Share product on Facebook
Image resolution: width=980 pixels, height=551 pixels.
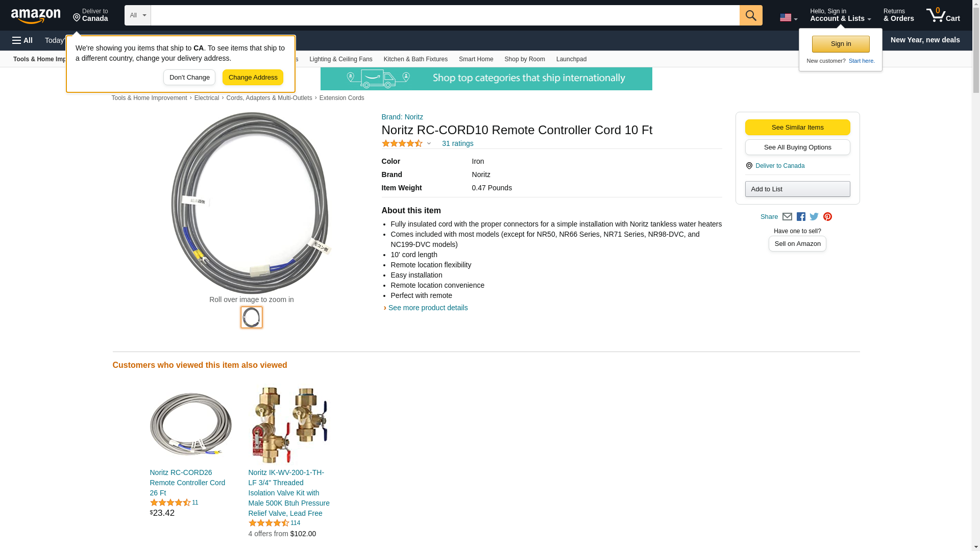801,217
